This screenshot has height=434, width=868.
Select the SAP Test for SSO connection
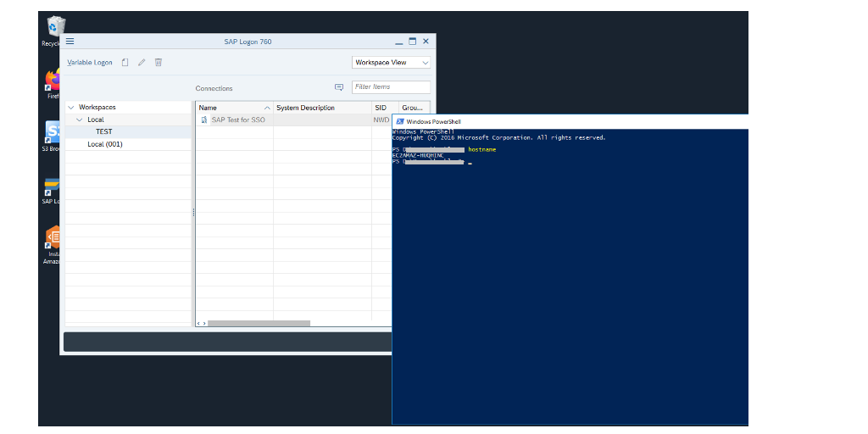pos(238,120)
